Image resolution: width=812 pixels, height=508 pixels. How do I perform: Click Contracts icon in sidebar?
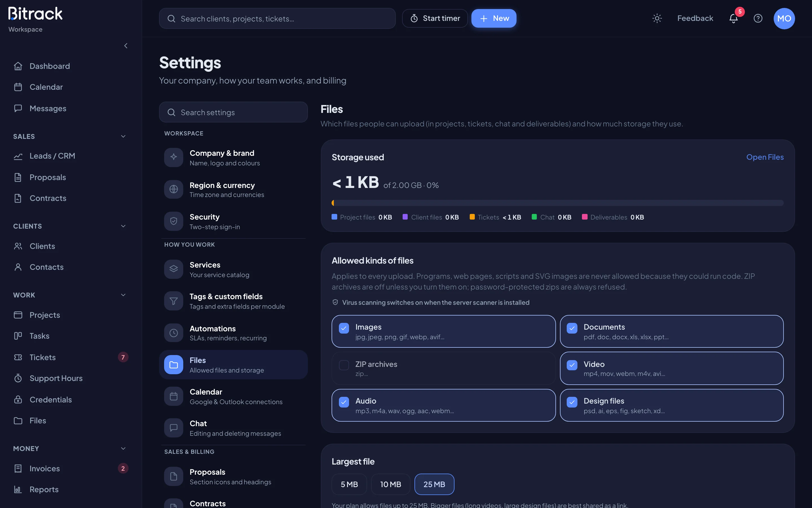click(18, 198)
